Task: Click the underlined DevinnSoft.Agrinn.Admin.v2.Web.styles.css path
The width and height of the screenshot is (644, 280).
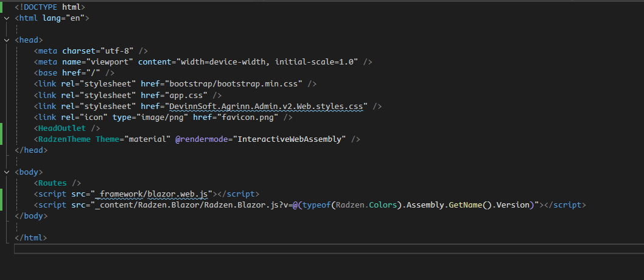Action: pos(266,107)
